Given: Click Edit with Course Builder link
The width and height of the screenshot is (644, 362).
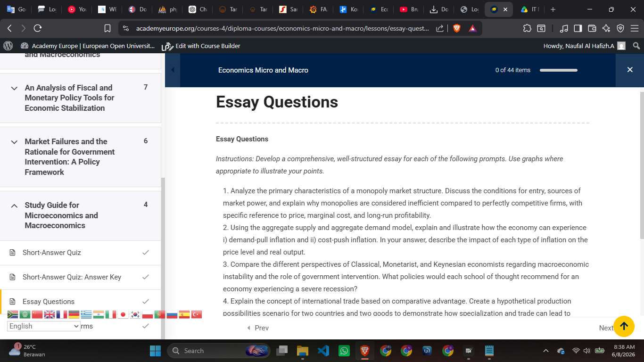Looking at the screenshot, I should [x=201, y=46].
